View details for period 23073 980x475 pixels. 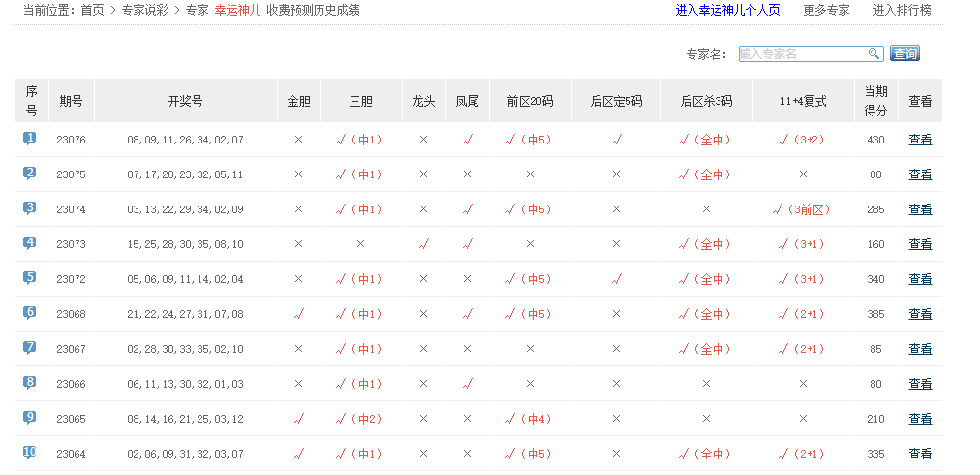click(920, 244)
